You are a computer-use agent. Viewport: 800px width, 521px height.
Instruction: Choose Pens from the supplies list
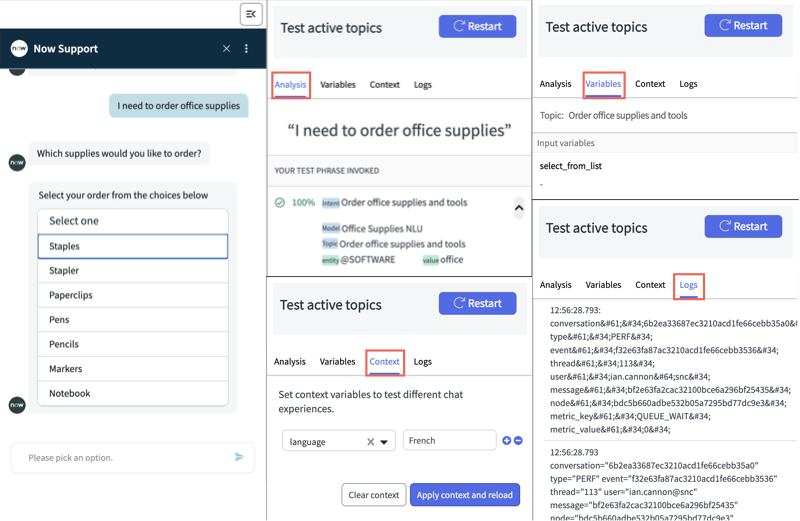(133, 319)
